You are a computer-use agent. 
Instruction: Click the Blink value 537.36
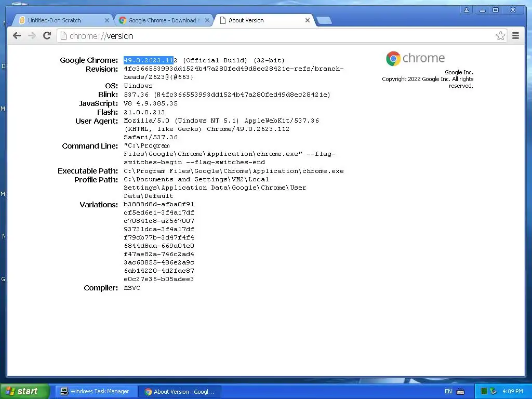coord(136,95)
